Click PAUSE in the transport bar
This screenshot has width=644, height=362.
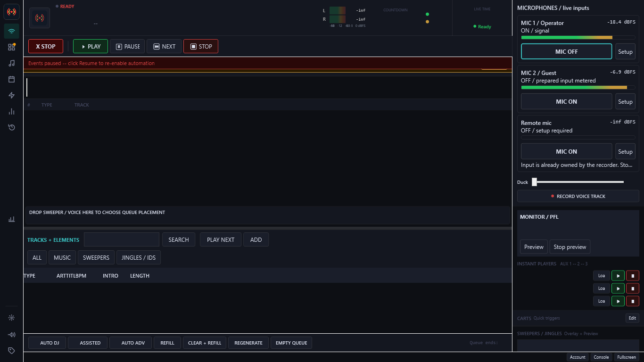tap(127, 46)
